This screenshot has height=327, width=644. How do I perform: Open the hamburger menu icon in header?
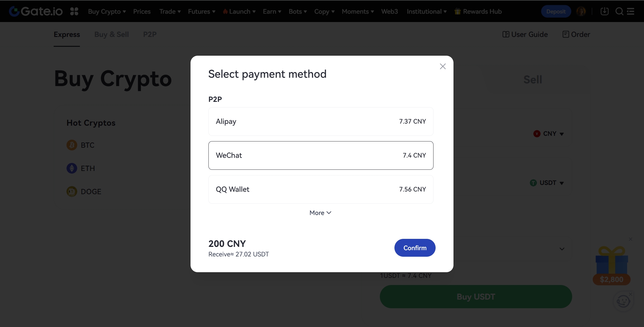click(631, 11)
